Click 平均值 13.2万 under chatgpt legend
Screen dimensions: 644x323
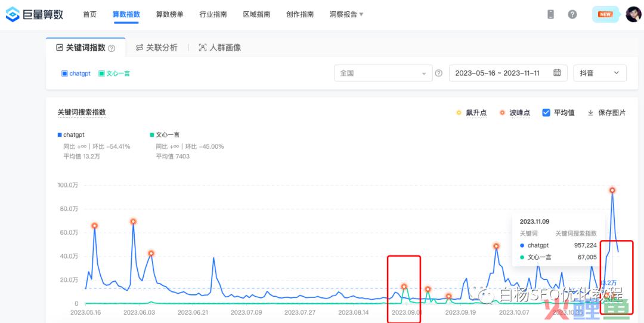click(82, 156)
